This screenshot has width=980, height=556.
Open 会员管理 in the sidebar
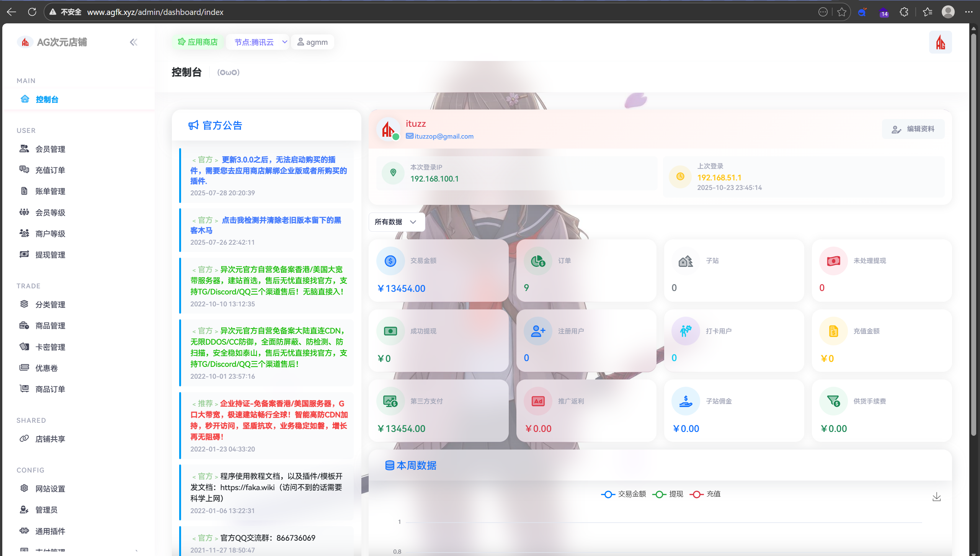click(50, 149)
